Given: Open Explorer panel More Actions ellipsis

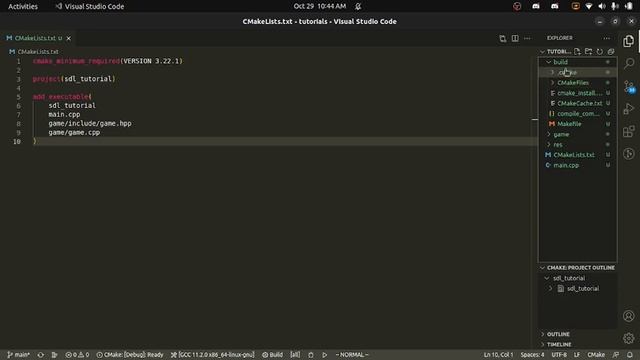Looking at the screenshot, I should tap(607, 38).
